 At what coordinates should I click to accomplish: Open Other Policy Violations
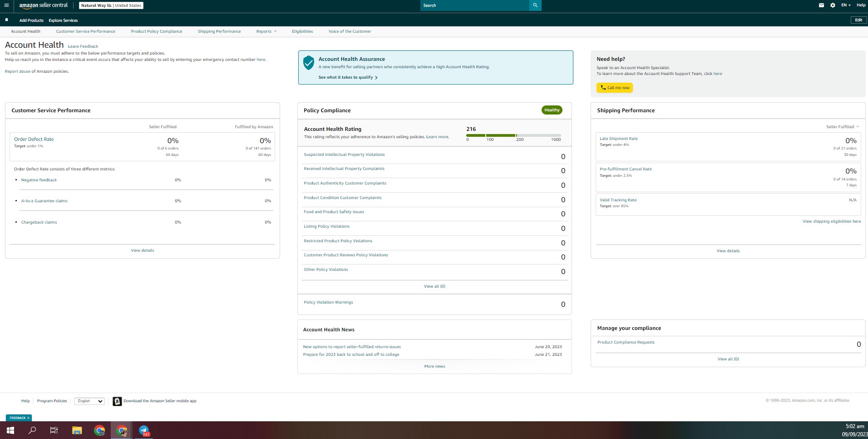(x=326, y=269)
